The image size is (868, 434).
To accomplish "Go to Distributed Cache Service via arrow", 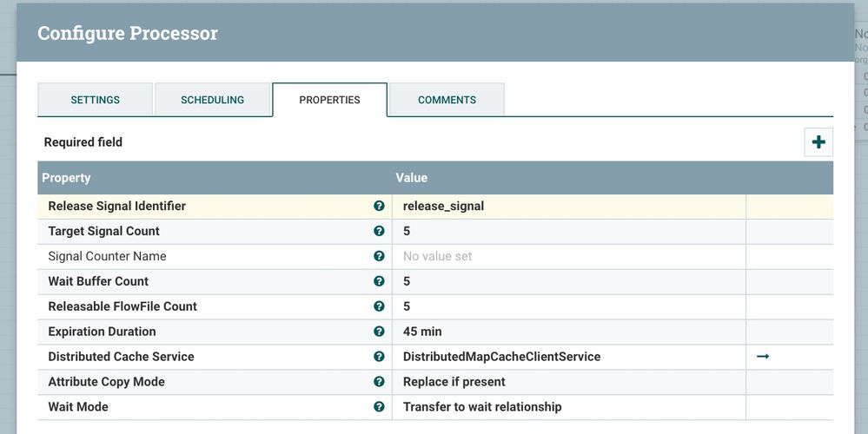I will click(x=763, y=357).
